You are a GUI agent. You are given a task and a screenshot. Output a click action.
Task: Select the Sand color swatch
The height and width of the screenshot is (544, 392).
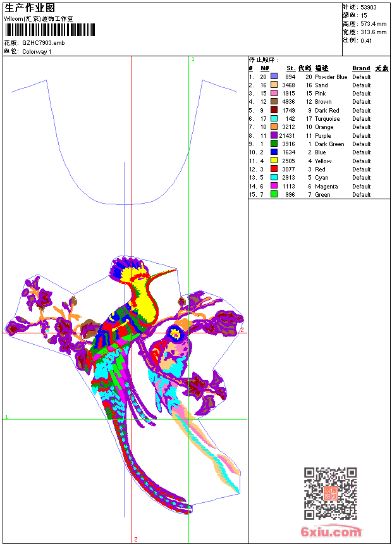point(274,85)
